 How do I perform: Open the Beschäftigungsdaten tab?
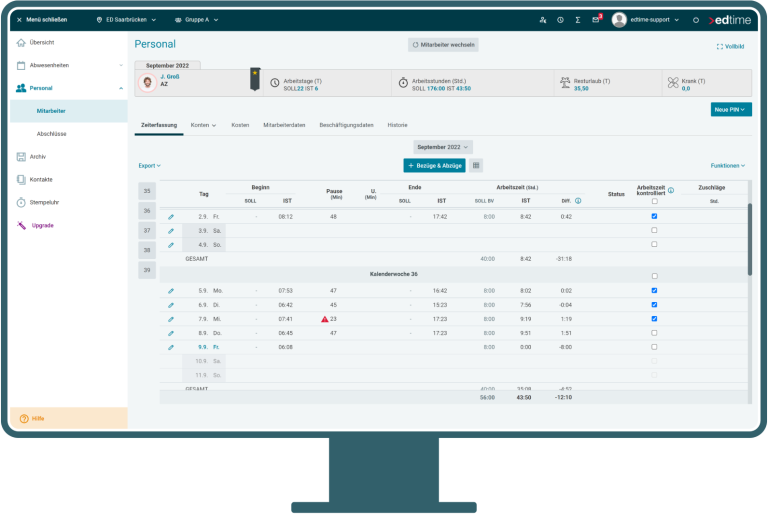click(x=346, y=125)
